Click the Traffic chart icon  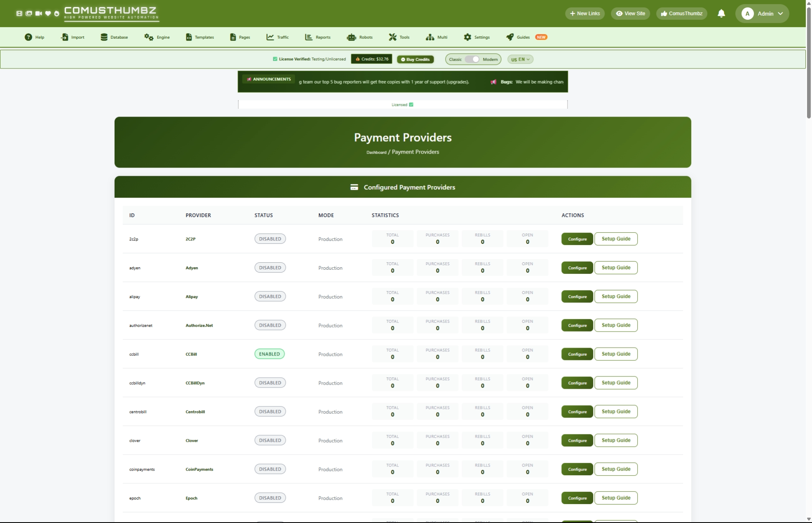point(270,37)
